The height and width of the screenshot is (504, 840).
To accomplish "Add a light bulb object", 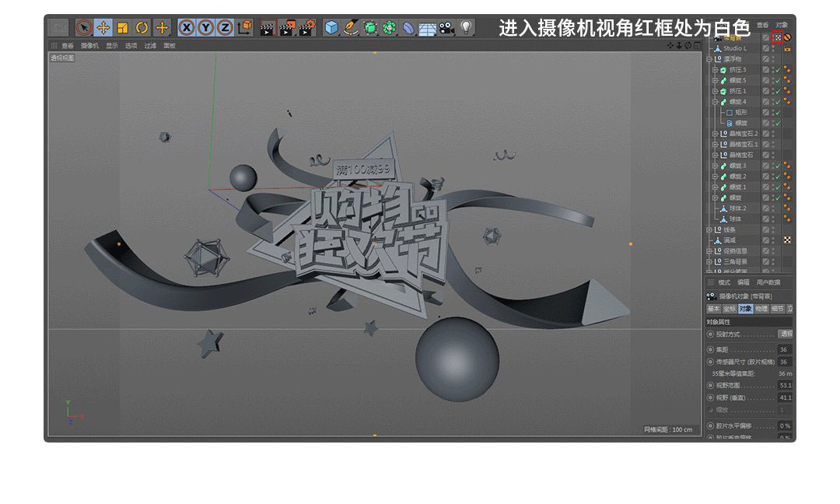I will point(466,27).
